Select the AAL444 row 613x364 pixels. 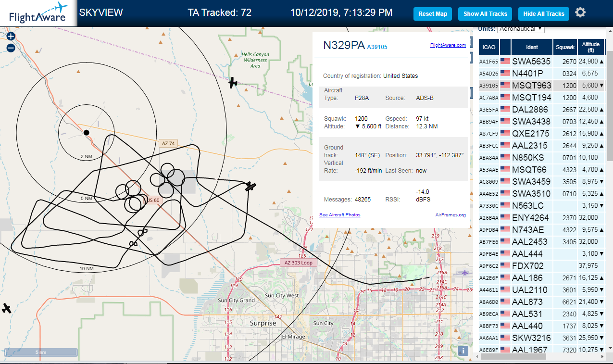coord(542,254)
